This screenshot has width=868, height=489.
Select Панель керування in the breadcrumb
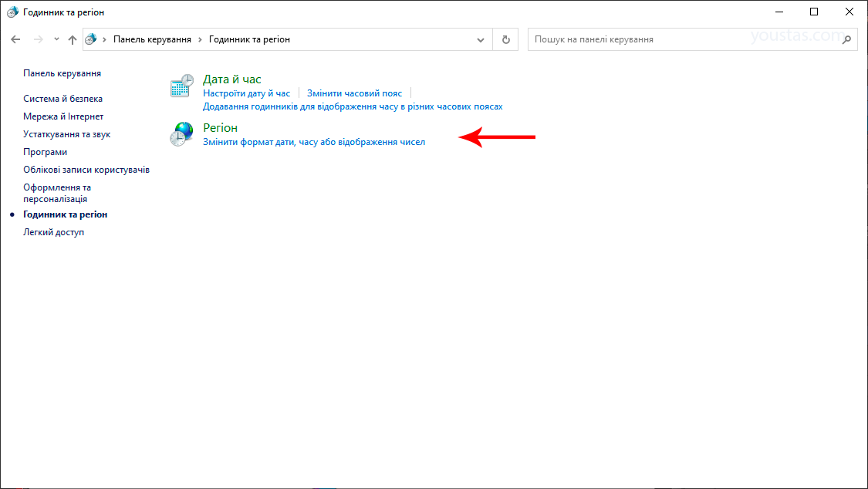click(152, 39)
